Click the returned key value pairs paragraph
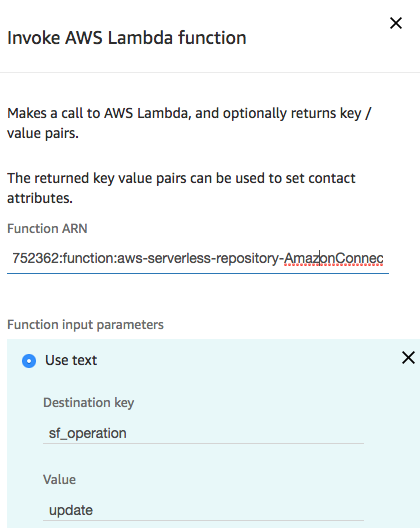420x528 pixels. (x=181, y=188)
